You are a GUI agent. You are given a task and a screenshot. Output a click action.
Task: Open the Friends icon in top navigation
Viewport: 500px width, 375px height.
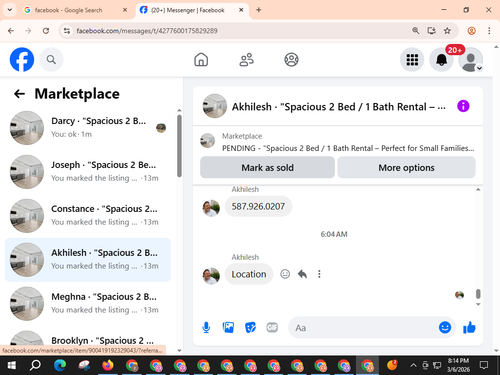coord(247,60)
